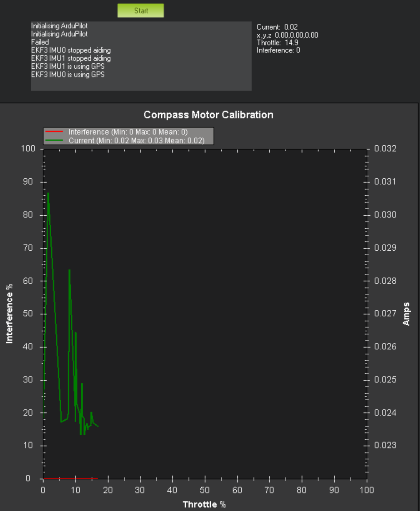Click the x,y,z values readout
The width and height of the screenshot is (420, 511).
287,35
